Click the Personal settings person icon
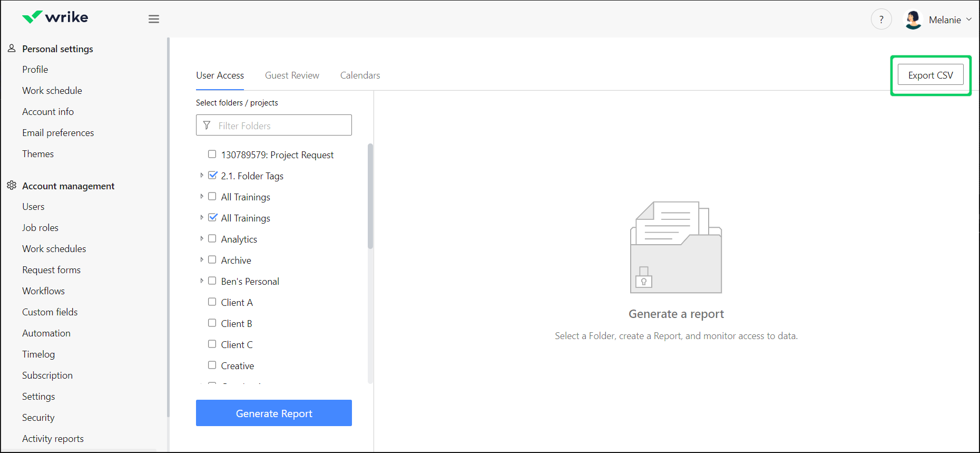 [12, 49]
